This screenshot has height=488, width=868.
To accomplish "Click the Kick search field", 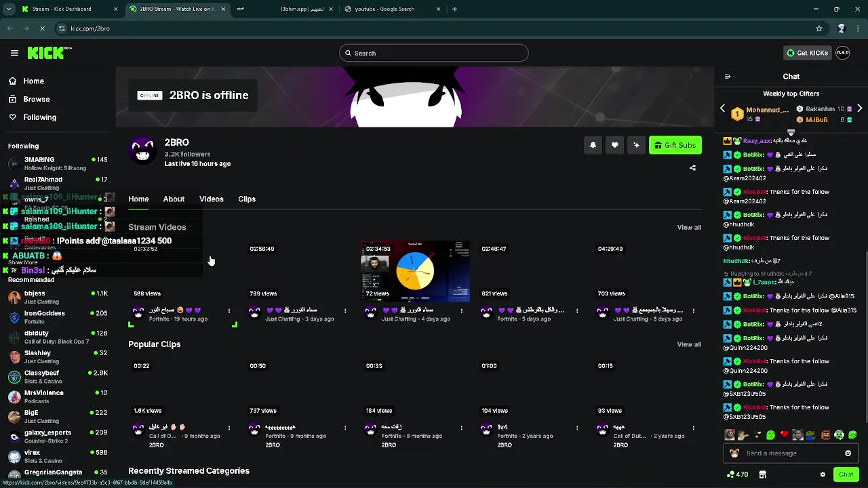I will pyautogui.click(x=434, y=53).
